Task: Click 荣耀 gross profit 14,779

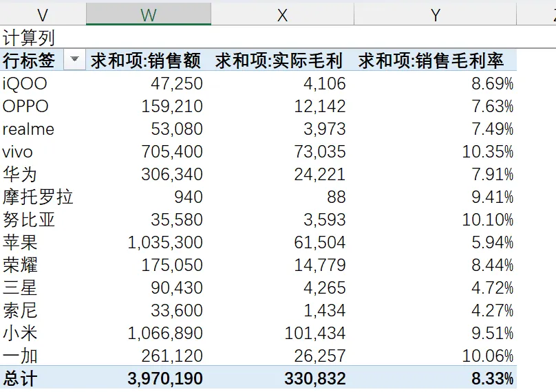Action: (x=320, y=265)
